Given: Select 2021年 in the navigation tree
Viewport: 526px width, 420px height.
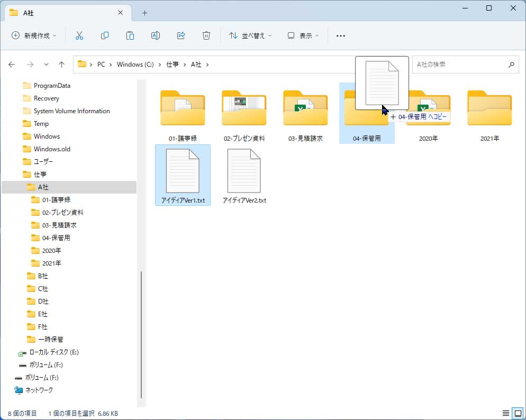Looking at the screenshot, I should click(46, 264).
